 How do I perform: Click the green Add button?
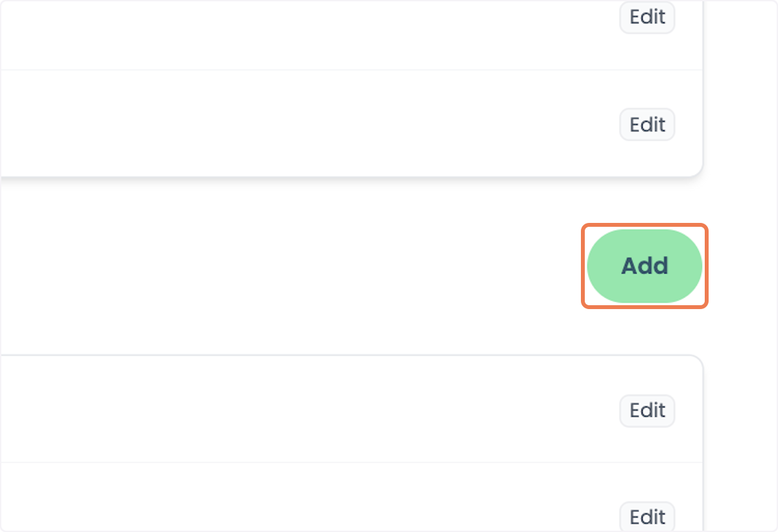point(644,266)
